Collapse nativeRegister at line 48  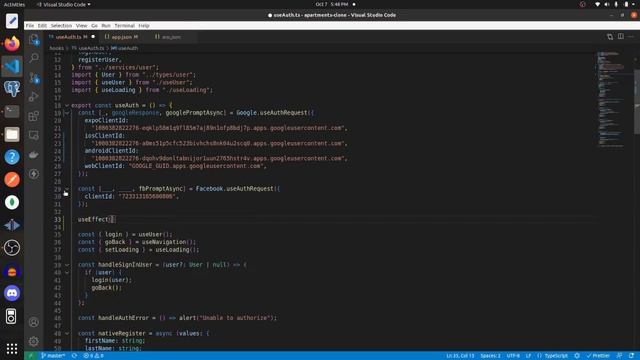[67, 333]
